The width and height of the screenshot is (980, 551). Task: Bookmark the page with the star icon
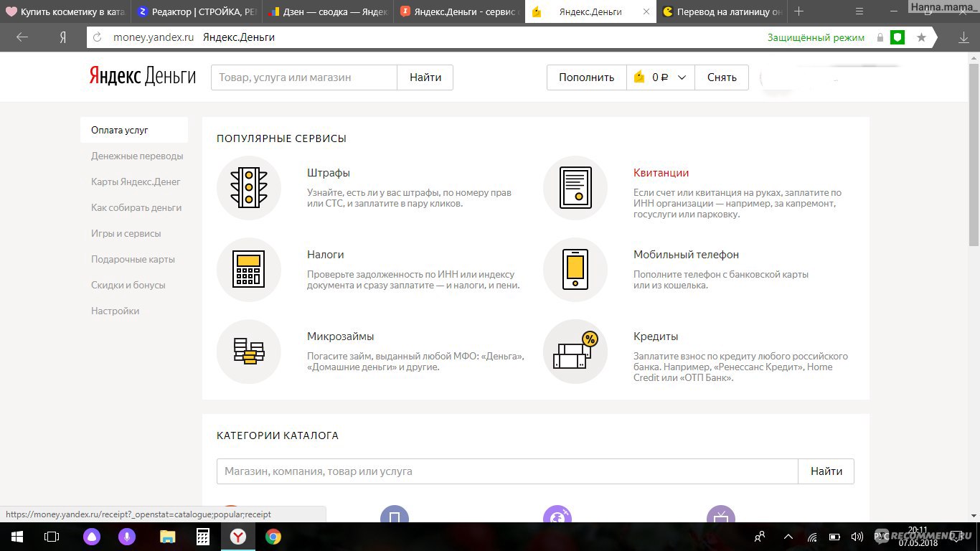point(922,37)
